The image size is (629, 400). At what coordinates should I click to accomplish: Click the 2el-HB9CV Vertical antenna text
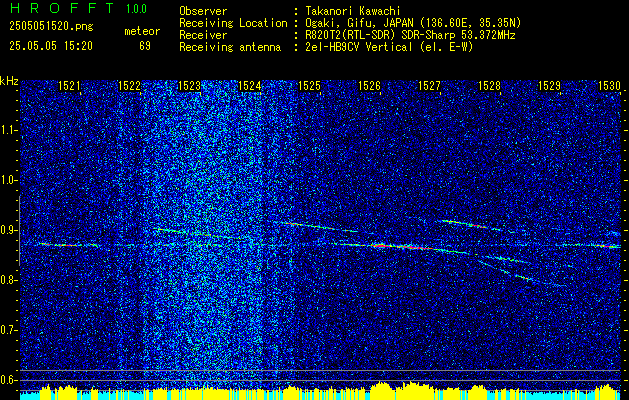click(x=390, y=47)
